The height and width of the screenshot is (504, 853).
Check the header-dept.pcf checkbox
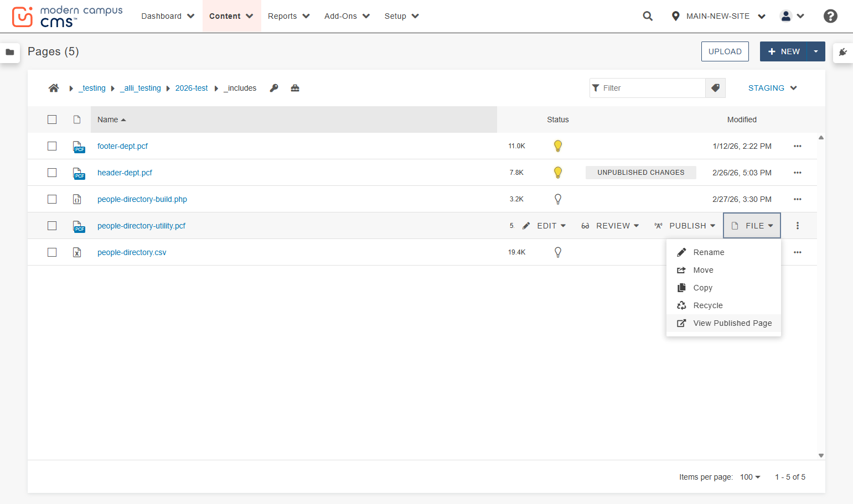[52, 173]
